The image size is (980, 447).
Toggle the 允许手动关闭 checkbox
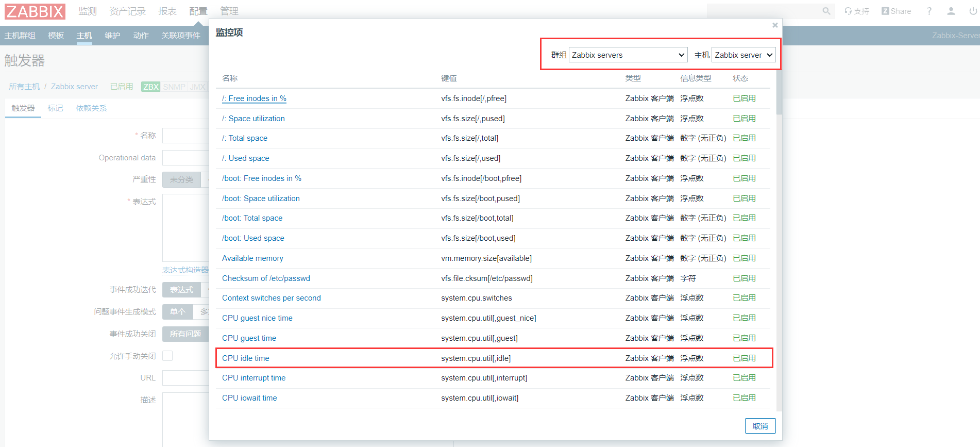pyautogui.click(x=167, y=356)
